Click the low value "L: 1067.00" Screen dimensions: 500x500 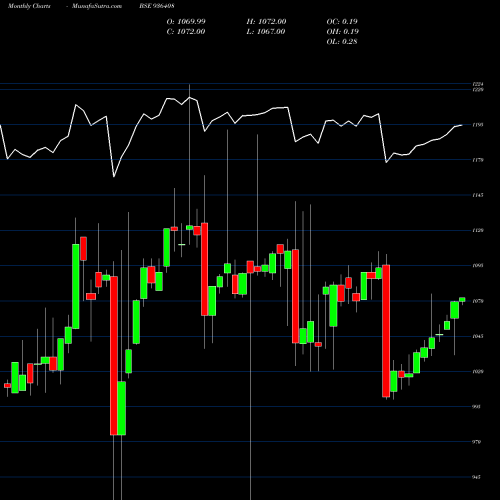tap(266, 32)
